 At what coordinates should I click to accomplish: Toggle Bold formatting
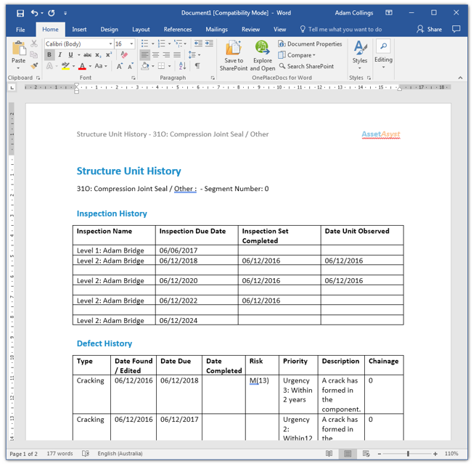[49, 55]
